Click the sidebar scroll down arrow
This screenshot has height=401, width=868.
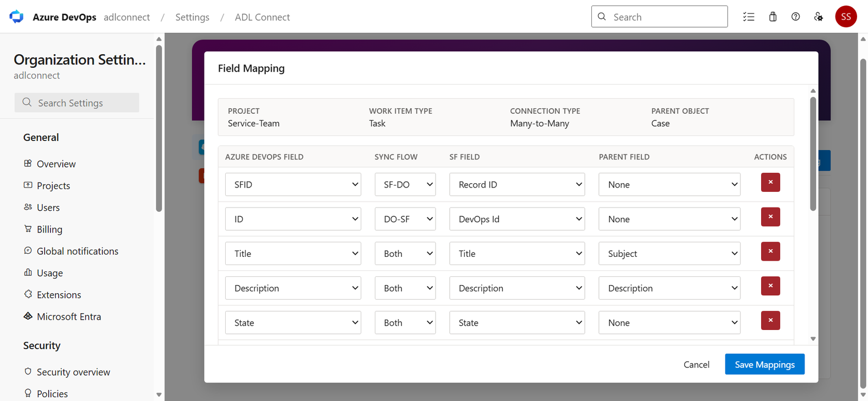(x=158, y=394)
